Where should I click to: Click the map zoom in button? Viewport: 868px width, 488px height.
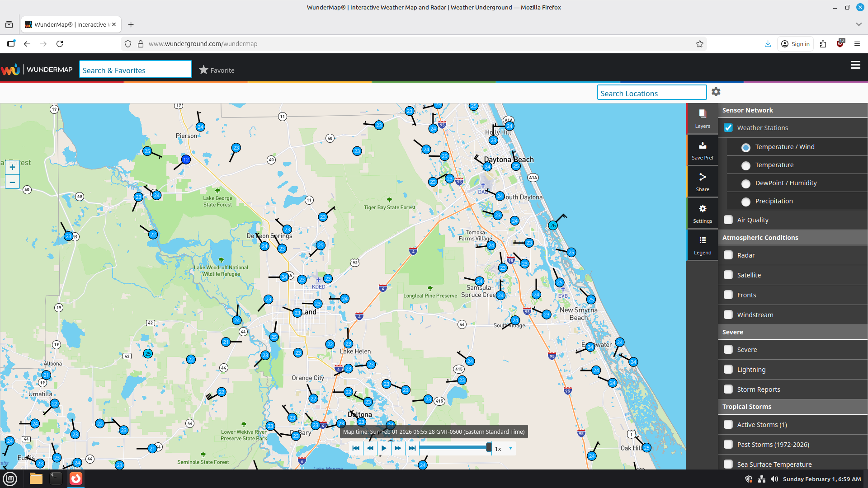coord(12,167)
